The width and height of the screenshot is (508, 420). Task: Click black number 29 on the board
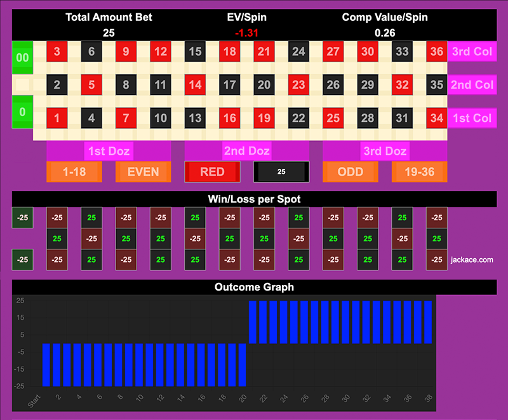[x=367, y=84]
